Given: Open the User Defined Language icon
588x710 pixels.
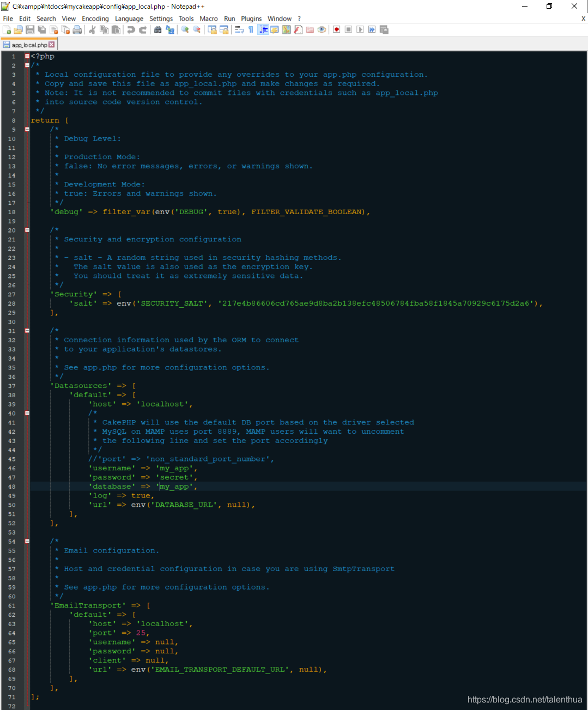Looking at the screenshot, I should coord(274,29).
